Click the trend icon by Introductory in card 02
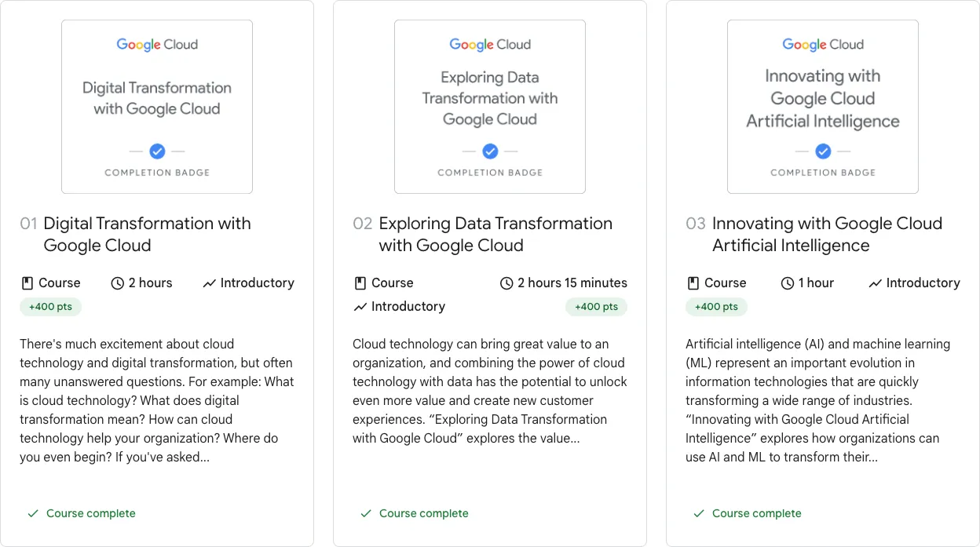Viewport: 980px width, 547px height. click(360, 307)
